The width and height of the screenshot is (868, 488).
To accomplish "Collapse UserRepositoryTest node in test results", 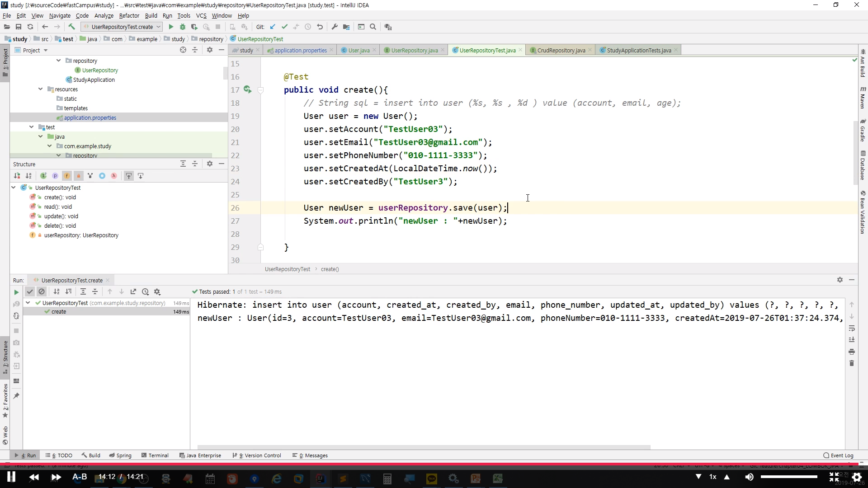I will click(28, 303).
